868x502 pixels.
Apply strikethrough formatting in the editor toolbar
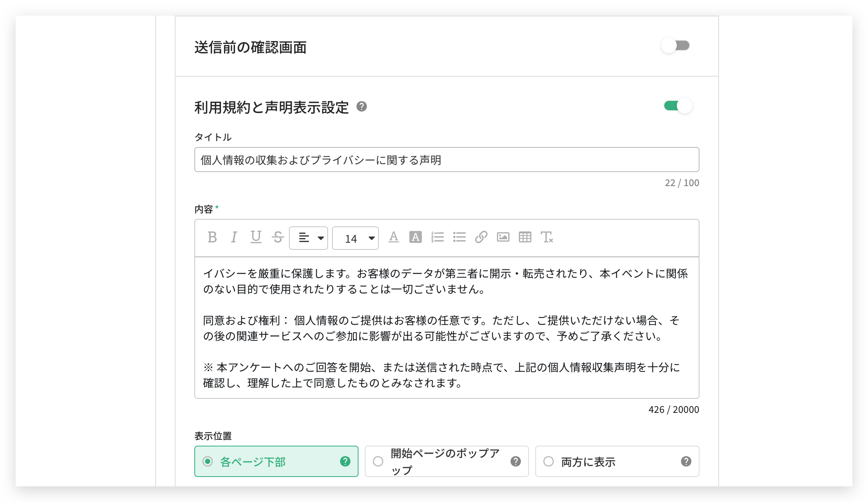coord(278,237)
